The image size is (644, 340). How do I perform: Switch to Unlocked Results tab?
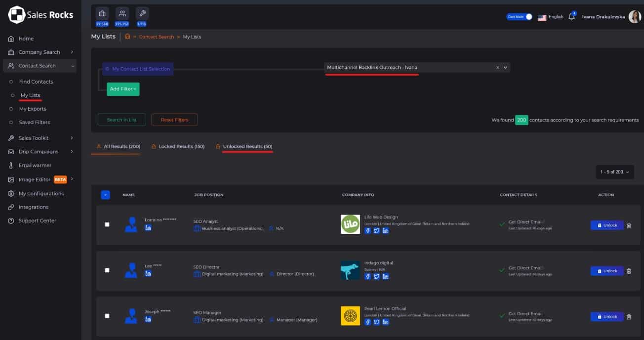(247, 147)
